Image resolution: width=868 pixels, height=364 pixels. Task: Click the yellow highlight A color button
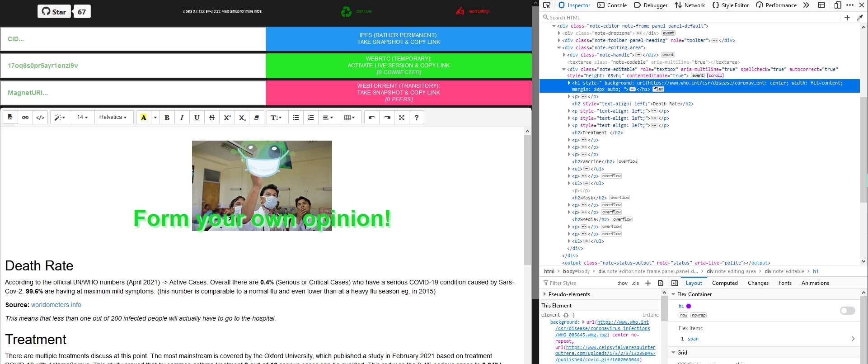[x=144, y=118]
